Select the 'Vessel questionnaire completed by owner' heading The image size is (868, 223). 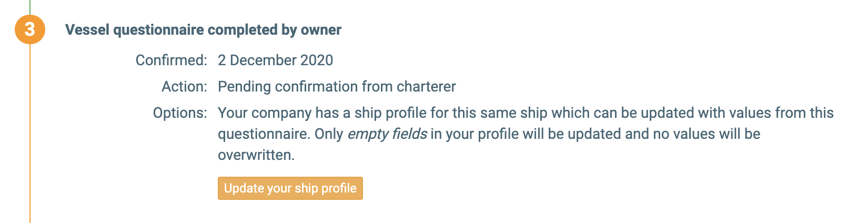point(203,29)
